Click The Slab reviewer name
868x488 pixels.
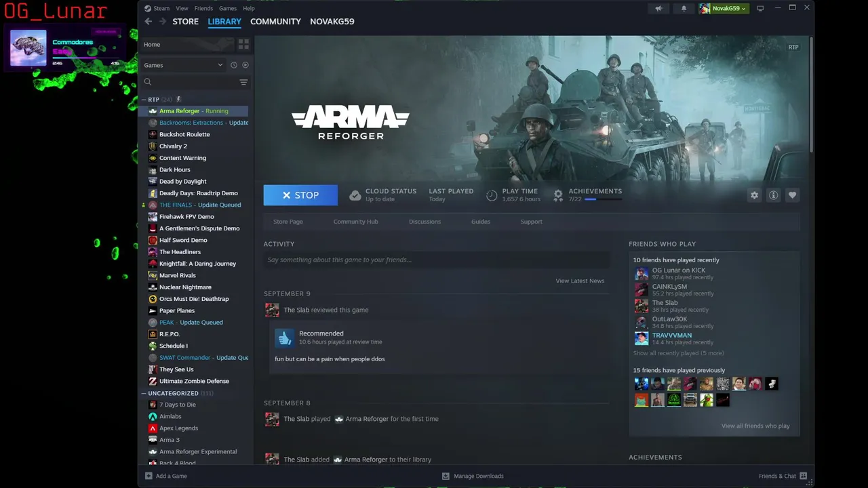pos(296,310)
